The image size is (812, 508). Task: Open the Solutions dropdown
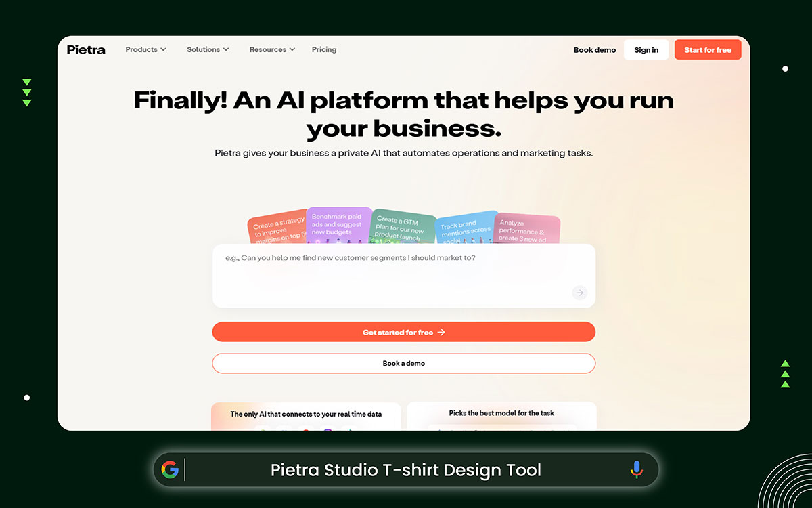207,49
